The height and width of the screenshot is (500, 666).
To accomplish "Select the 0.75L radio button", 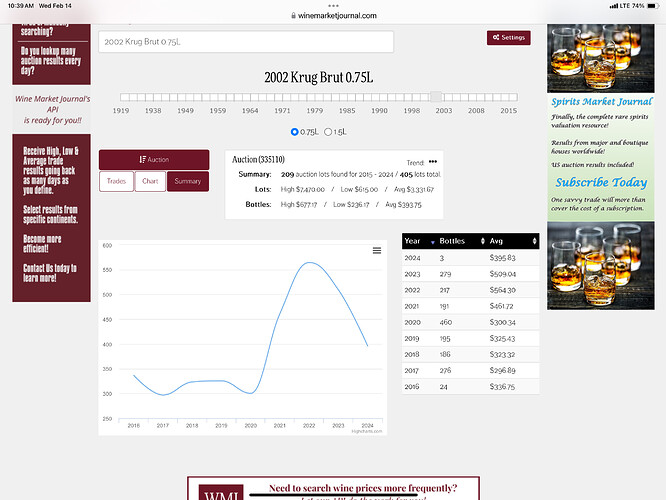I will (x=294, y=132).
